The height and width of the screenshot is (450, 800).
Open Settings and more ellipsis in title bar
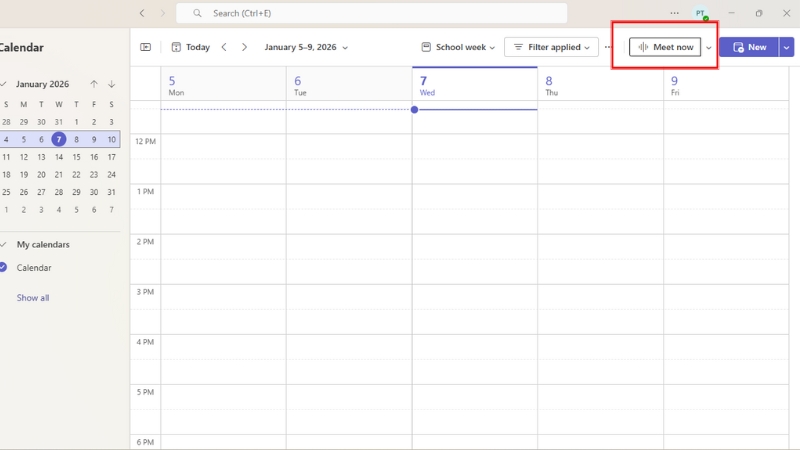(674, 13)
